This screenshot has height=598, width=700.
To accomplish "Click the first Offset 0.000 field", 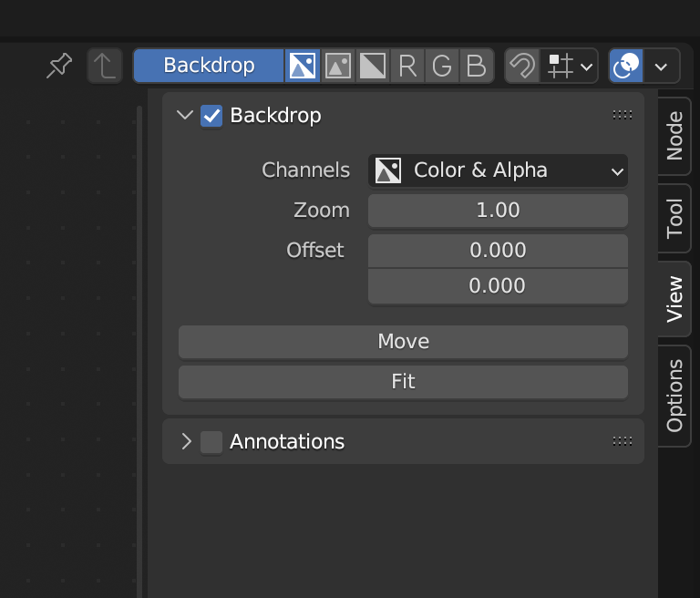I will pyautogui.click(x=498, y=250).
